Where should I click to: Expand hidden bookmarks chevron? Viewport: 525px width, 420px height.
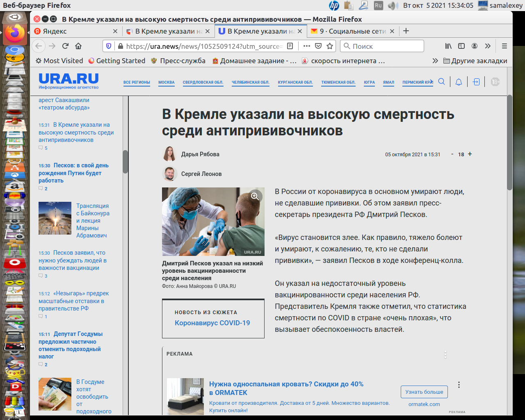[x=435, y=61]
